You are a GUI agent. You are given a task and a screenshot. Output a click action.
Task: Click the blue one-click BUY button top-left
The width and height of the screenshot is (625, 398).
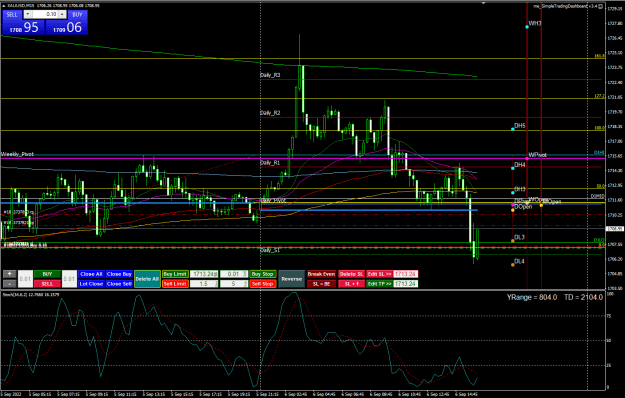[x=77, y=15]
